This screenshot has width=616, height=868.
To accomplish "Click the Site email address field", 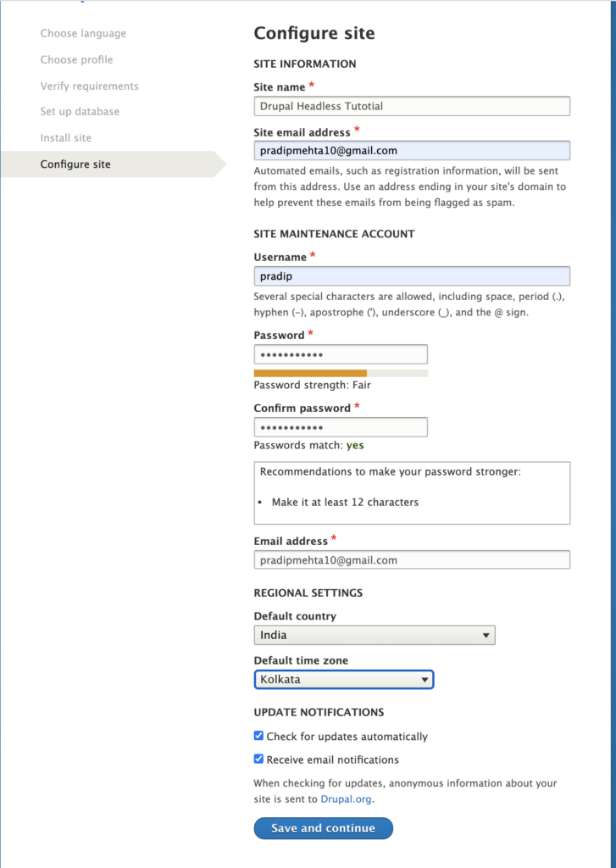I will coord(412,151).
